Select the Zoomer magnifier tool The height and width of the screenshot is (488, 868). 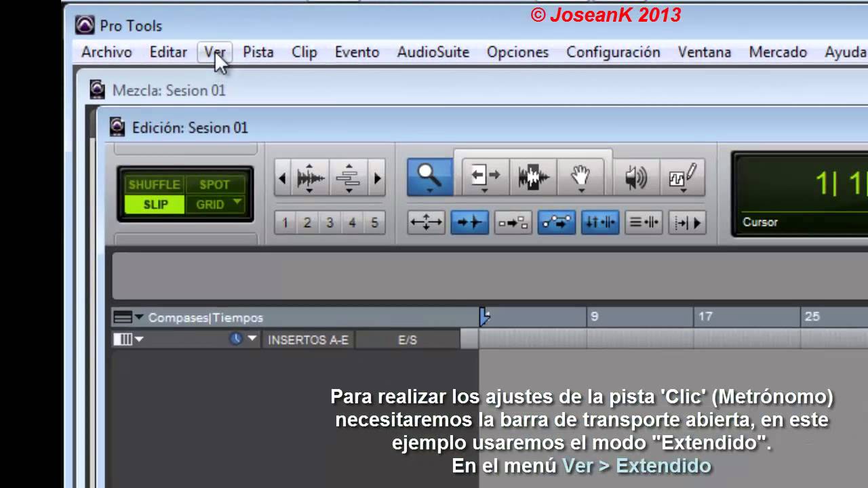point(430,178)
